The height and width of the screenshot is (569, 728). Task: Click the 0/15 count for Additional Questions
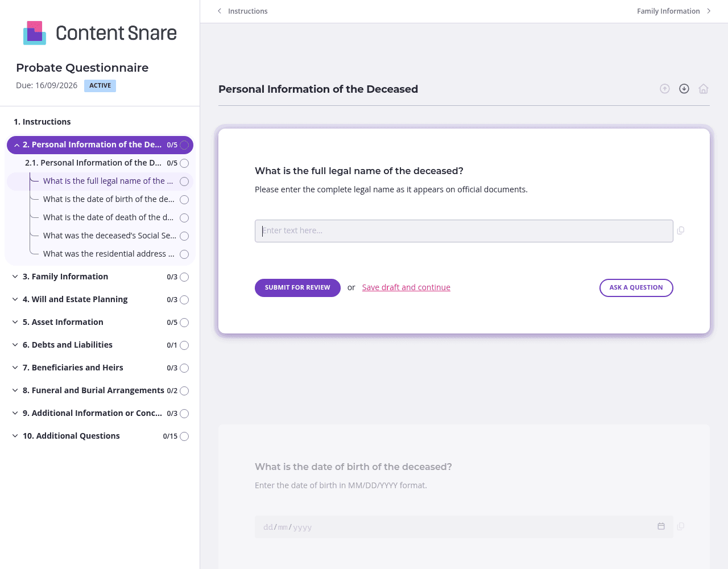(x=170, y=436)
